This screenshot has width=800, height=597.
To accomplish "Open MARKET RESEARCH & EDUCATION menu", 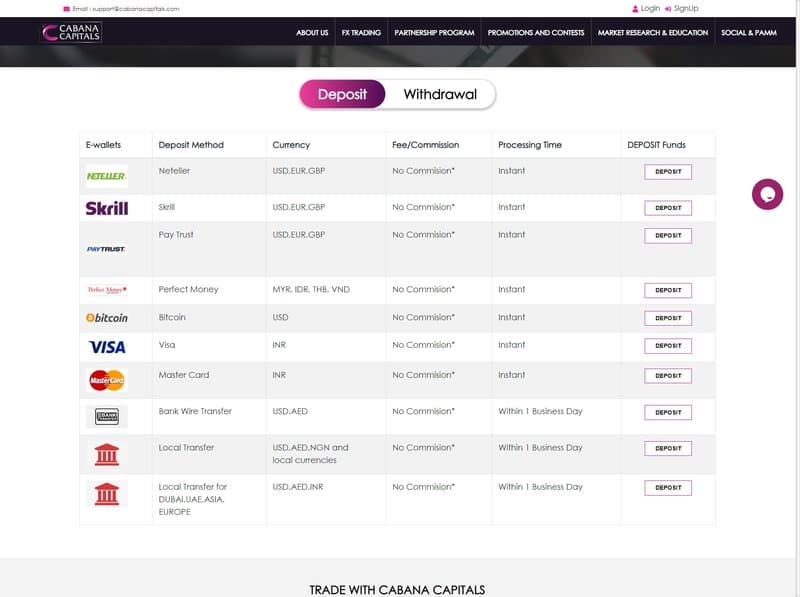I will coord(653,33).
